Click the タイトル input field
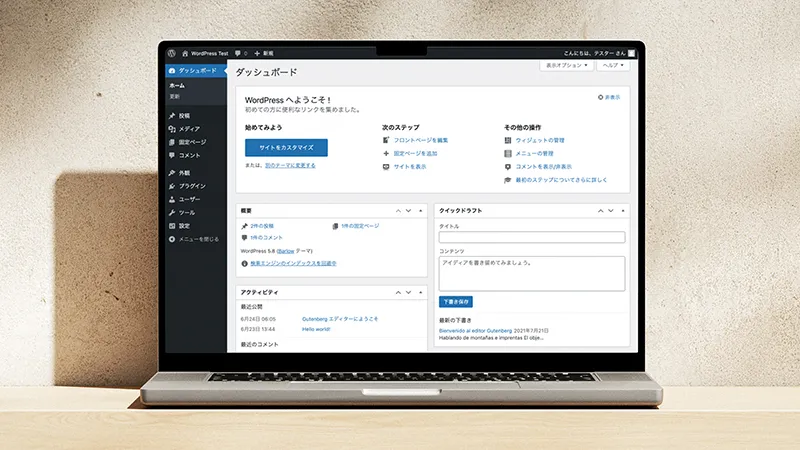Image resolution: width=800 pixels, height=450 pixels. tap(532, 237)
